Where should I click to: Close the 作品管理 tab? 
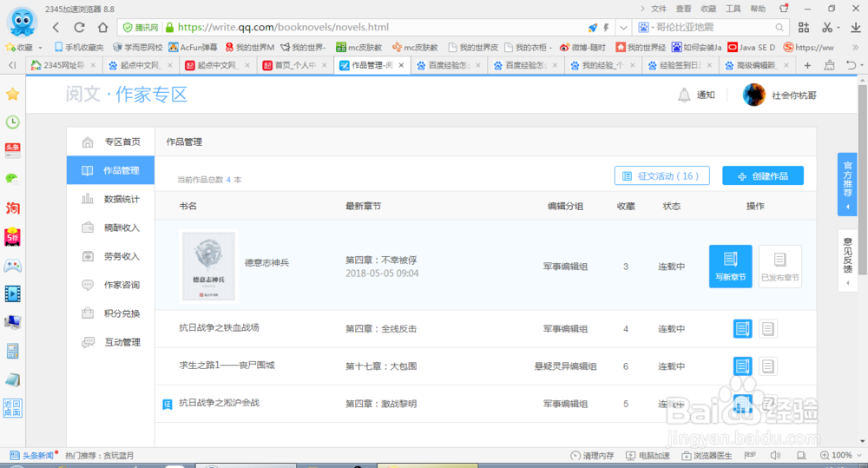[401, 65]
